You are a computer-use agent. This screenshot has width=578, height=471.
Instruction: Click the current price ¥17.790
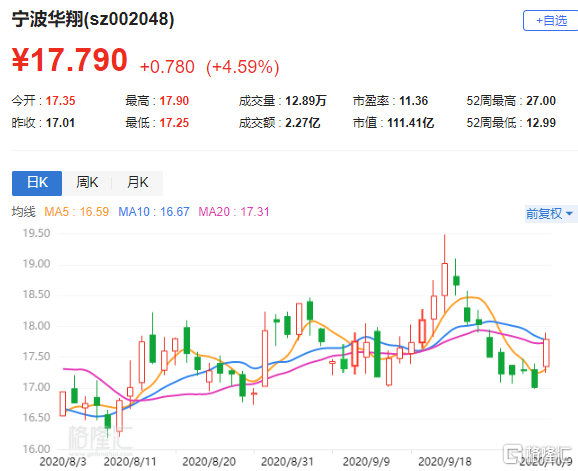(70, 60)
